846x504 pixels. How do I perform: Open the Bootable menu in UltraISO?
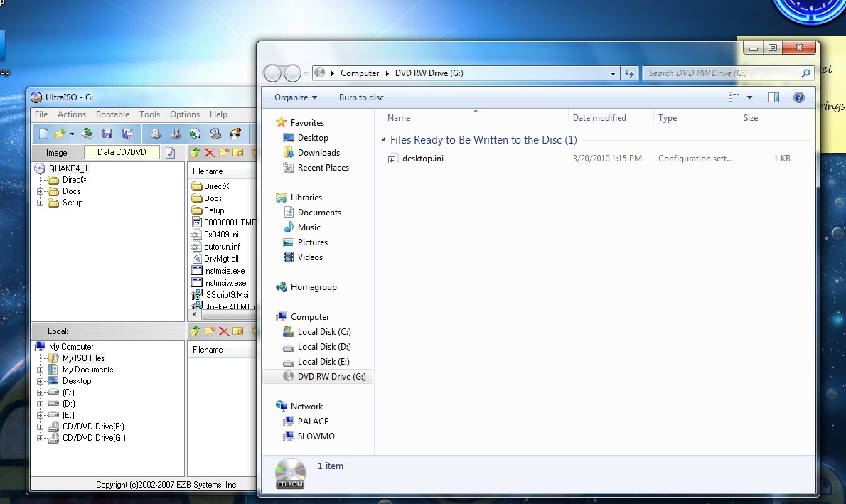[113, 114]
